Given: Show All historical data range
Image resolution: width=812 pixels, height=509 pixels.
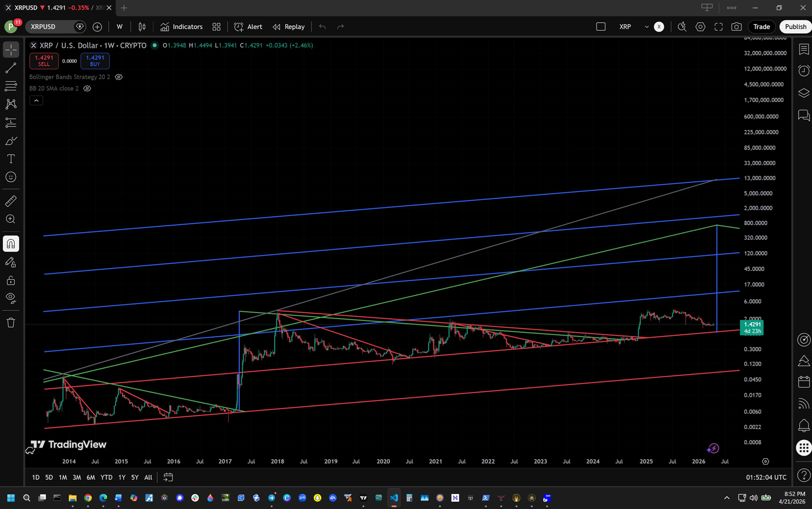Looking at the screenshot, I should (148, 477).
